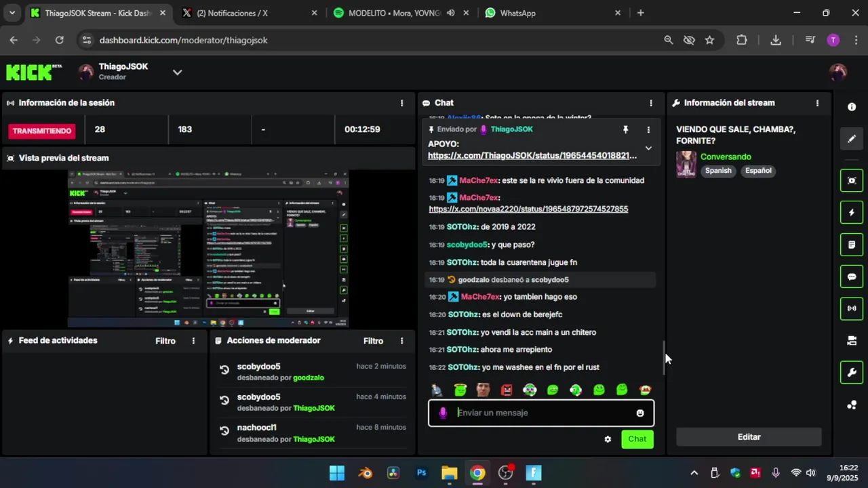
Task: Open the emoji picker in message box
Action: point(640,413)
